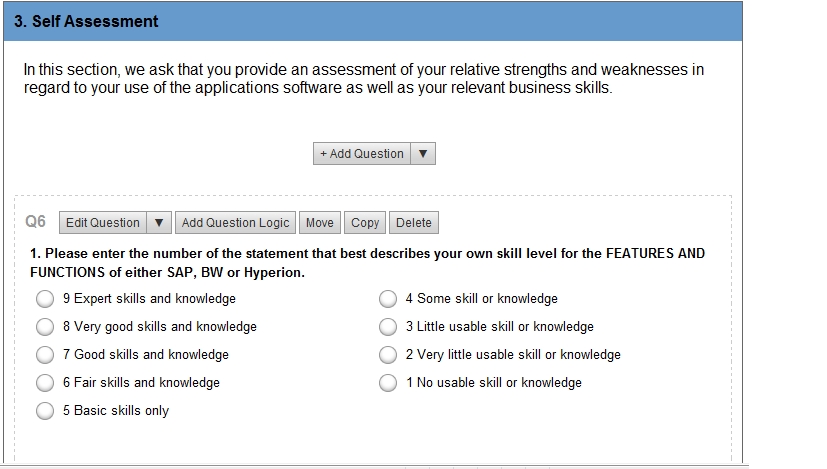
Task: Click the Move button for Q6
Action: [x=320, y=223]
